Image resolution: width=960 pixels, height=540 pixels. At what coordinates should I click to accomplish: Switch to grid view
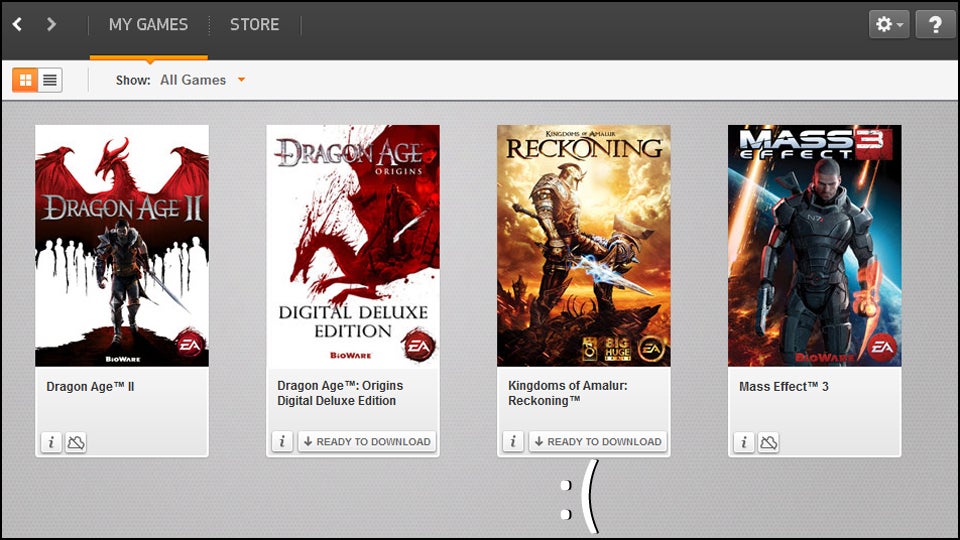coord(25,80)
